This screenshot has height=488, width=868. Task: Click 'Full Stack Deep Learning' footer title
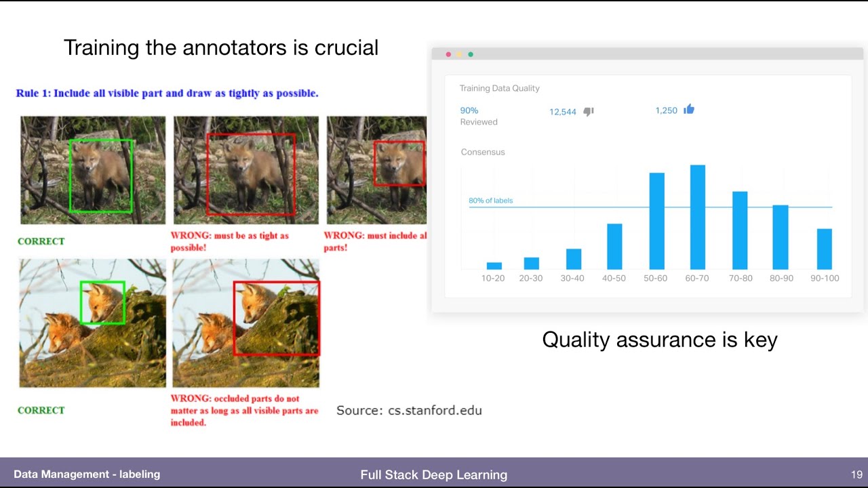434,474
